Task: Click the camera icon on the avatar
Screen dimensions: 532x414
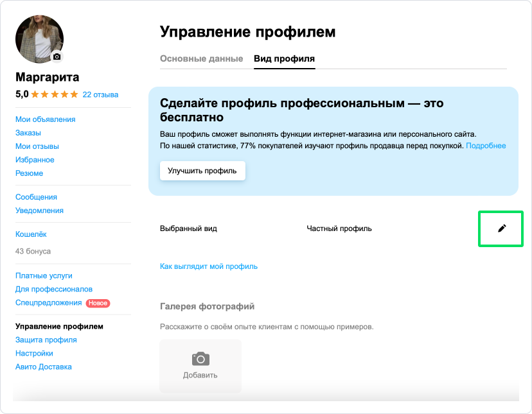Action: (57, 56)
